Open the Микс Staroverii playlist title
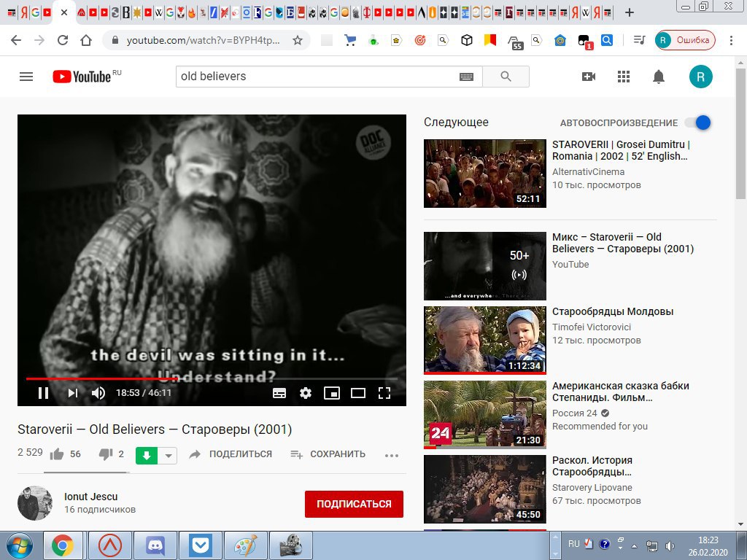747x560 pixels. 623,243
